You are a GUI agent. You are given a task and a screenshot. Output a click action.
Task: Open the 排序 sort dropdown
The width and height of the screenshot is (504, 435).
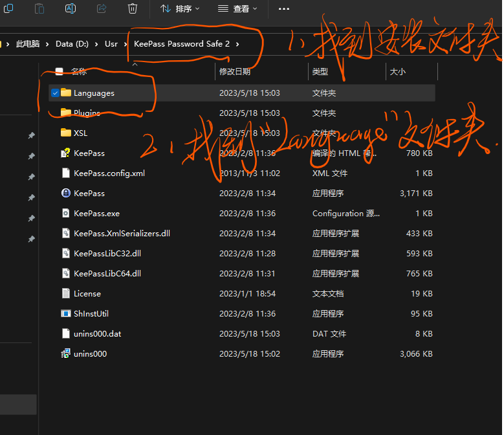180,8
